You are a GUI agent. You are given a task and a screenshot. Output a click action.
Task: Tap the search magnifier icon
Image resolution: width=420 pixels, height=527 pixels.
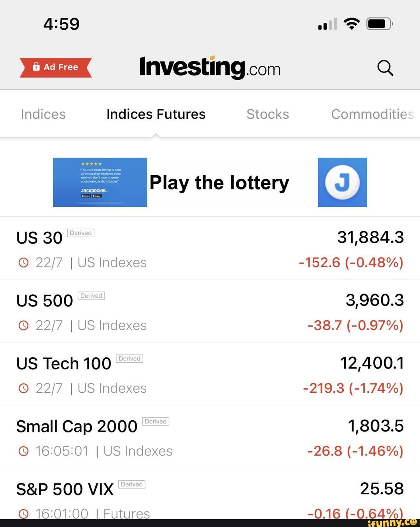385,68
